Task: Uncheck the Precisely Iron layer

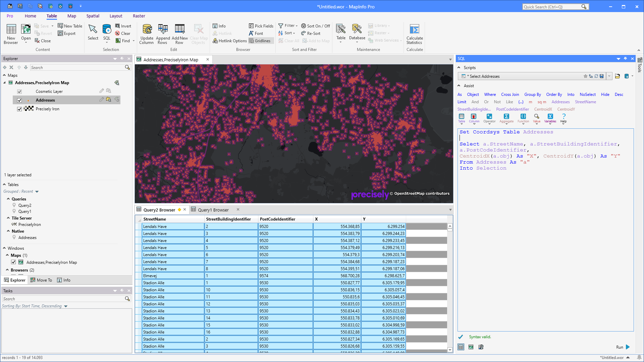Action: [x=19, y=109]
